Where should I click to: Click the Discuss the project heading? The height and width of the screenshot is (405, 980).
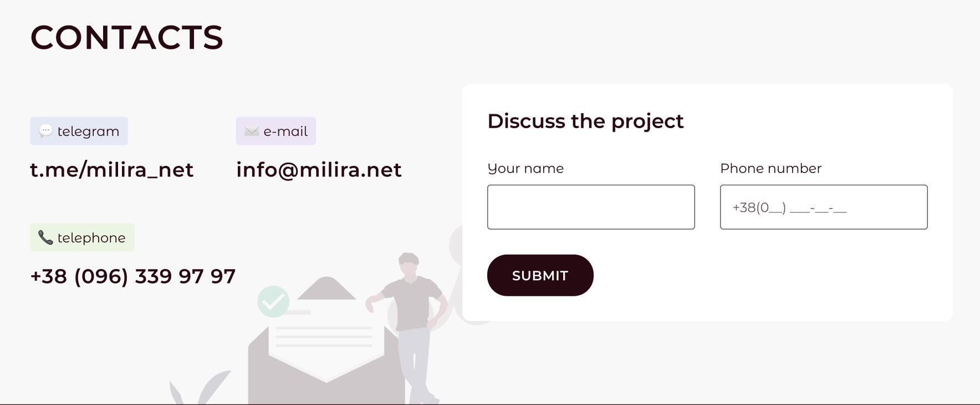tap(585, 121)
